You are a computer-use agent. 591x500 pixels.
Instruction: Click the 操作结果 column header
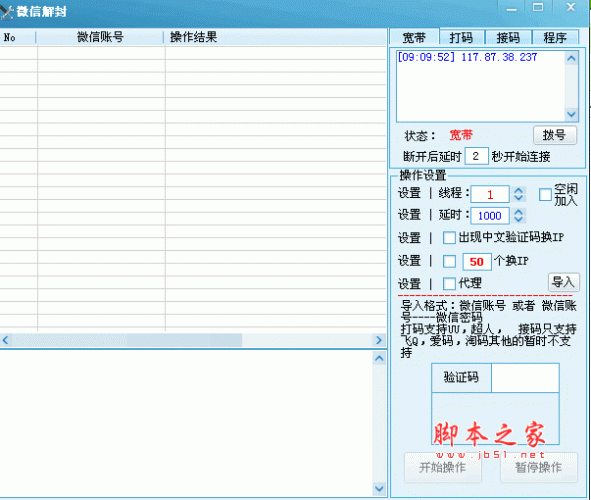coord(275,37)
